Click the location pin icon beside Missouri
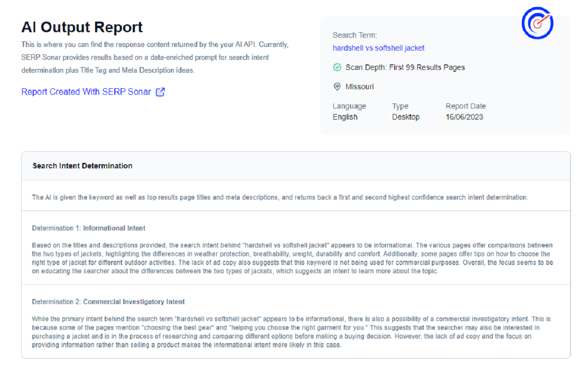 [337, 87]
